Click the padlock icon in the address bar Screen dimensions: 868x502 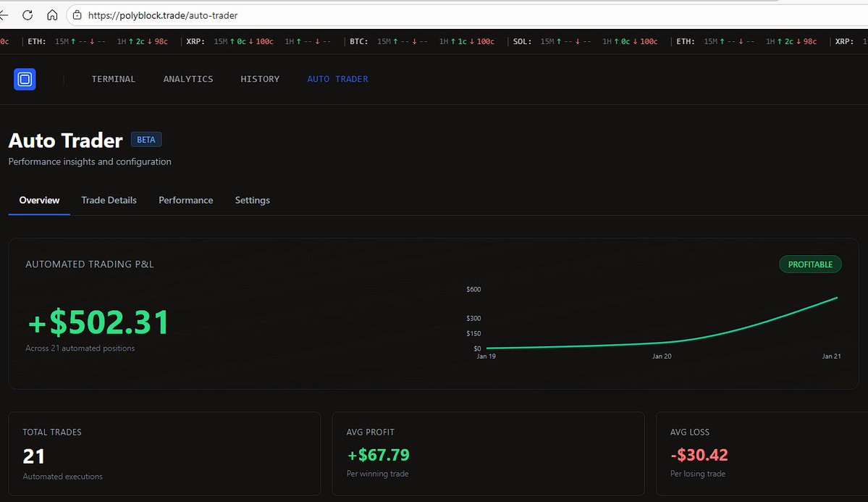[77, 14]
